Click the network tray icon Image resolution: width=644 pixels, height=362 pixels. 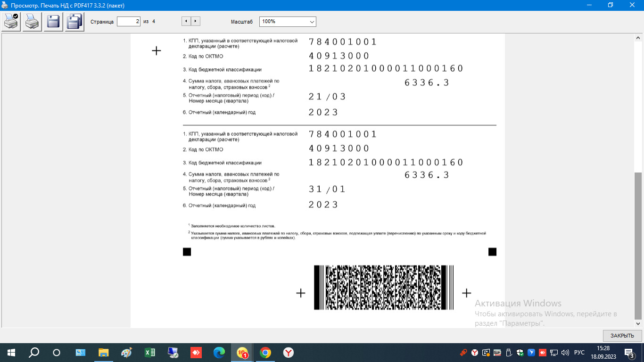[554, 353]
